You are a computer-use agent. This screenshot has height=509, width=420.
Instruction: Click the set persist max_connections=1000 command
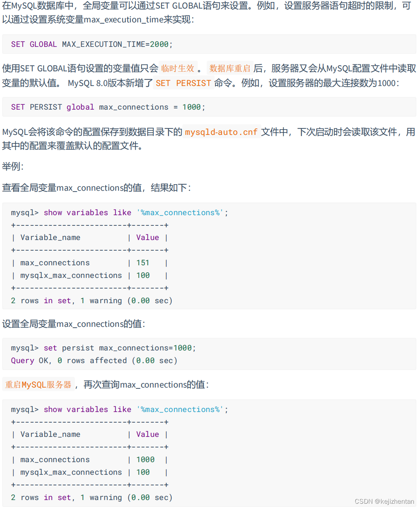104,348
